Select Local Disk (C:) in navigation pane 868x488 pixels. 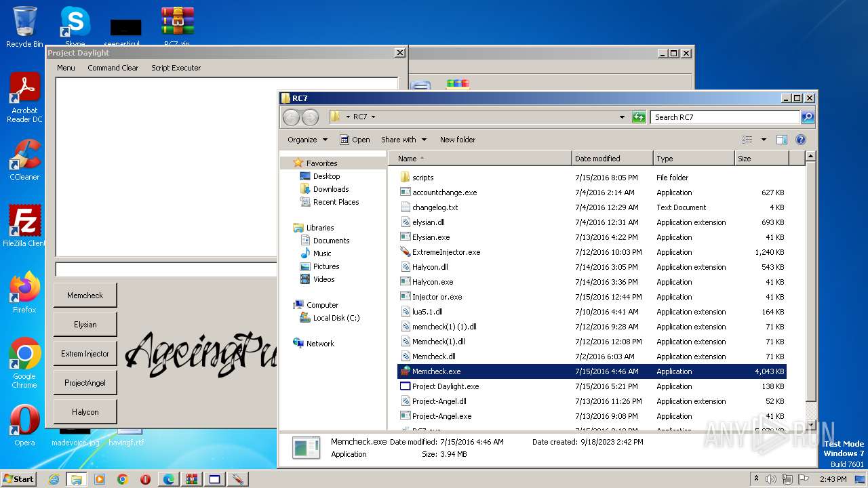336,318
